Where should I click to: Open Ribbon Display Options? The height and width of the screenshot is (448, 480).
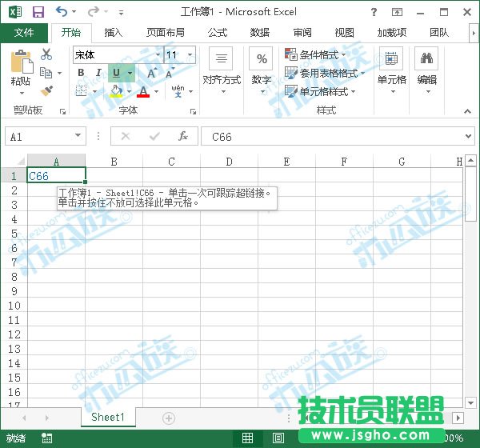point(397,12)
